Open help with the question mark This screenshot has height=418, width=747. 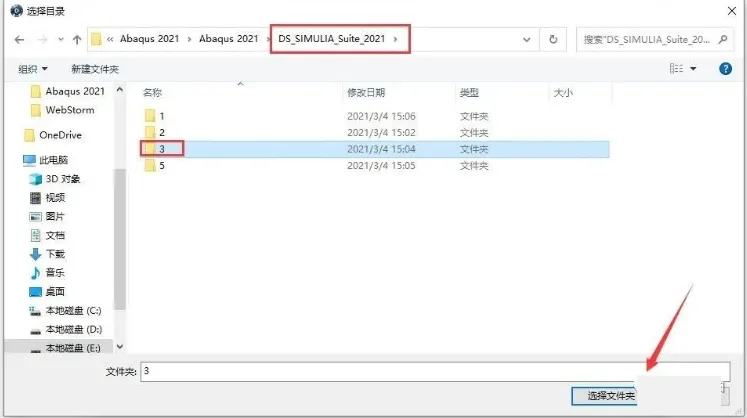click(725, 69)
